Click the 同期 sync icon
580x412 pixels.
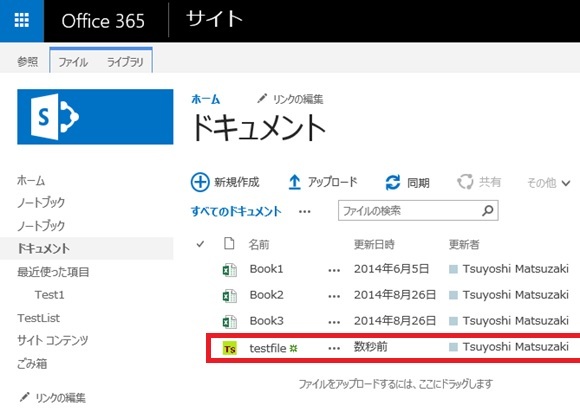tap(392, 182)
